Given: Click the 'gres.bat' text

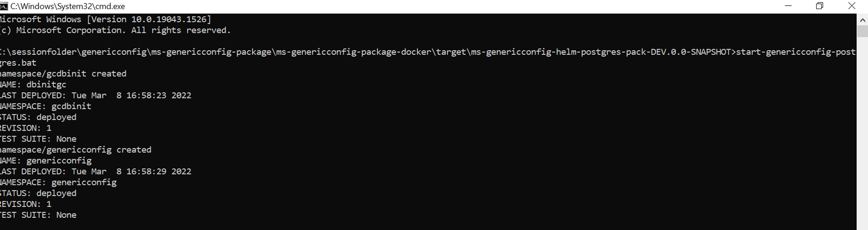Looking at the screenshot, I should click(18, 63).
